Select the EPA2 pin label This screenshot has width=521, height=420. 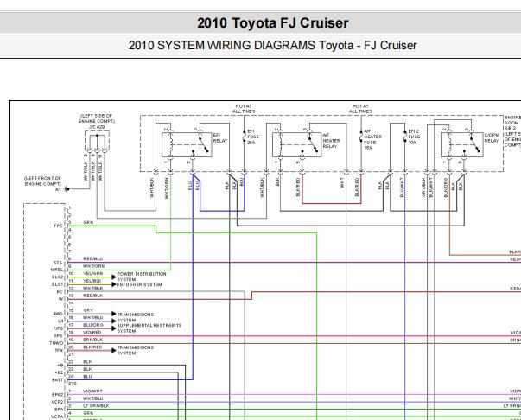click(x=57, y=395)
